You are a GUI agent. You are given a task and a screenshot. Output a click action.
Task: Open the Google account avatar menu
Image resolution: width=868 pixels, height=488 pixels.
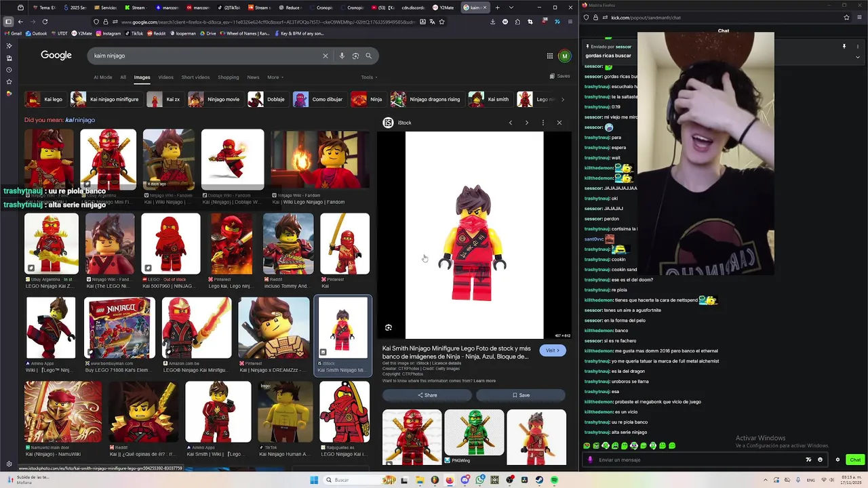(564, 56)
